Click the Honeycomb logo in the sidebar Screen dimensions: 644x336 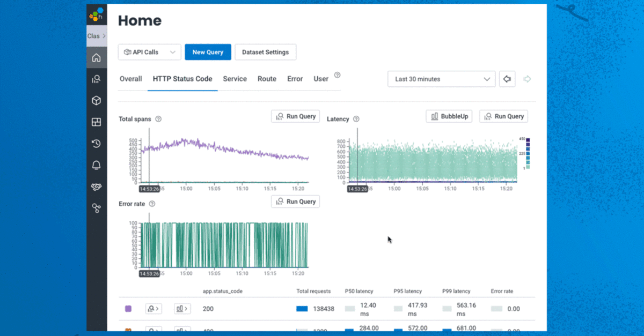coord(97,14)
